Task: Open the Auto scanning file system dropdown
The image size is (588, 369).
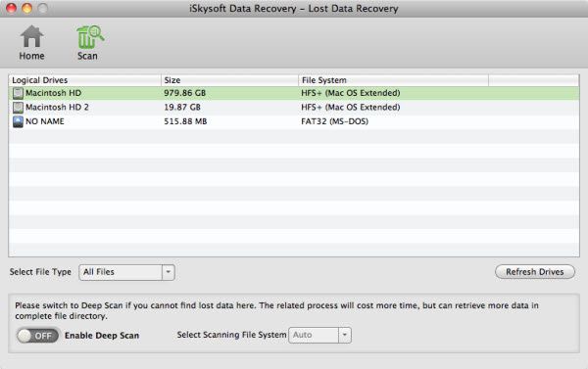Action: [319, 335]
